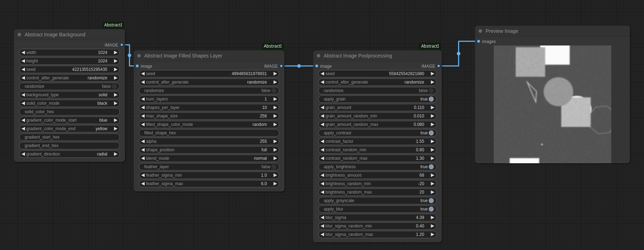Click the blur_sigma_random_max value 1.20
Screen dimensions: 644x250
pos(420,234)
